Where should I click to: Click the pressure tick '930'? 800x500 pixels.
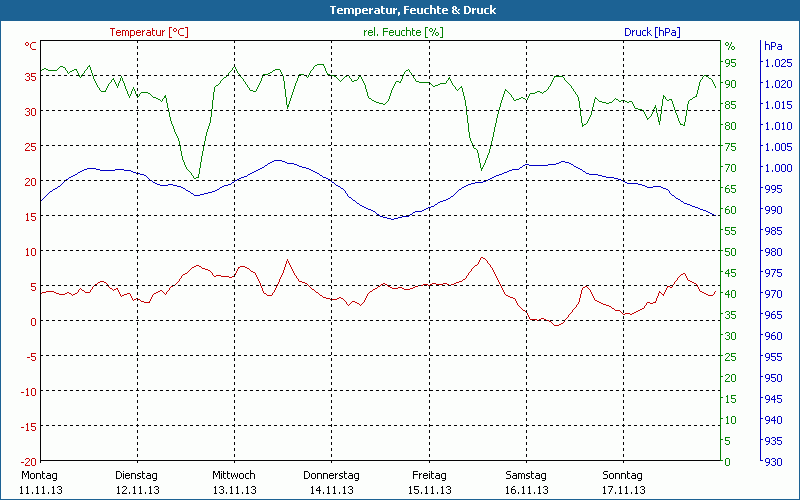pos(773,462)
